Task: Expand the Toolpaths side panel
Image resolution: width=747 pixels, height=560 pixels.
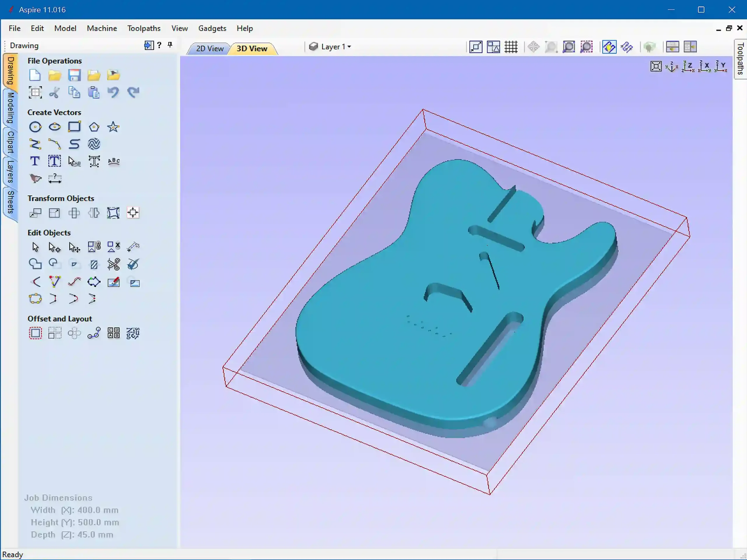Action: coord(740,59)
